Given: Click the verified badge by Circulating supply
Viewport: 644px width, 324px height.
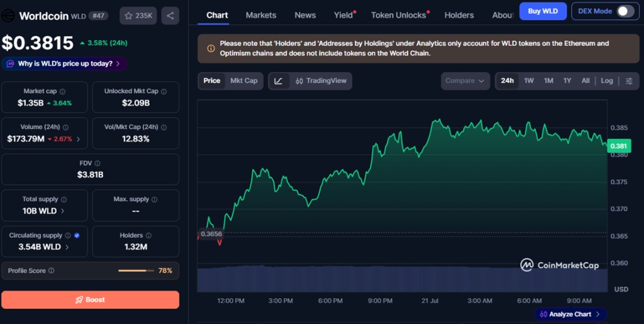Looking at the screenshot, I should coord(77,235).
